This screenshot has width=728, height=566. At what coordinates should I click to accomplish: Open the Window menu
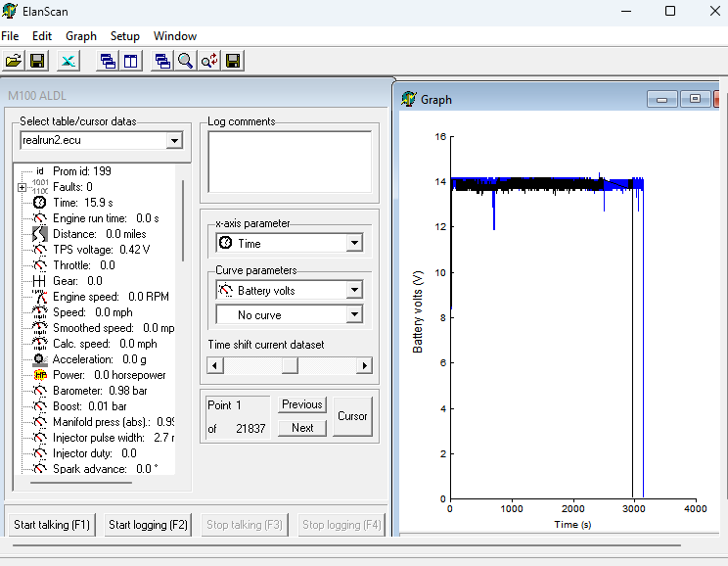pyautogui.click(x=175, y=36)
